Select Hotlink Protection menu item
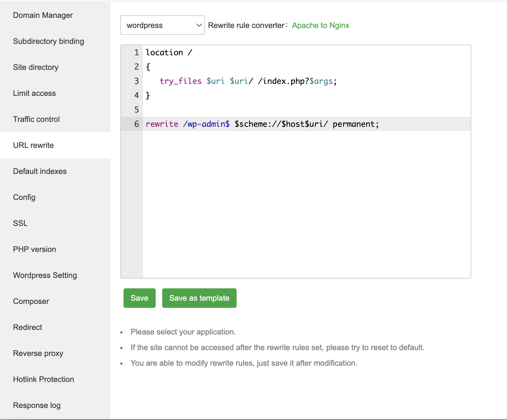The height and width of the screenshot is (420, 507). point(44,379)
